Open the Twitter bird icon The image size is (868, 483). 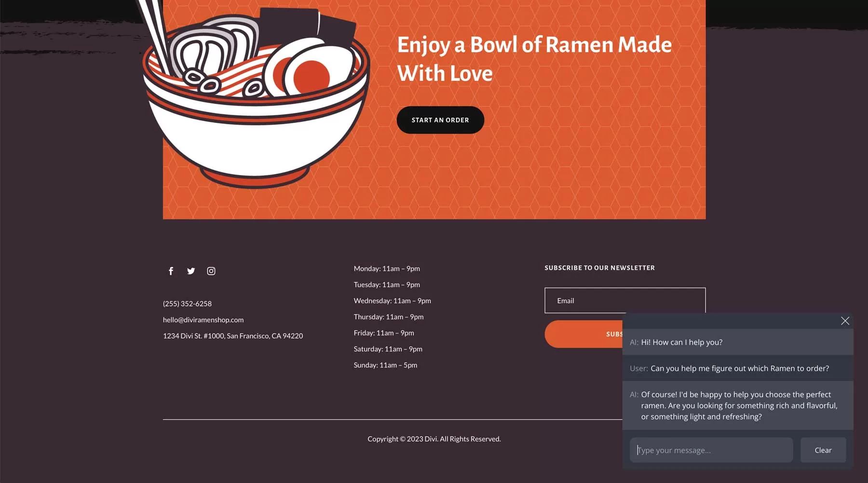pyautogui.click(x=191, y=271)
